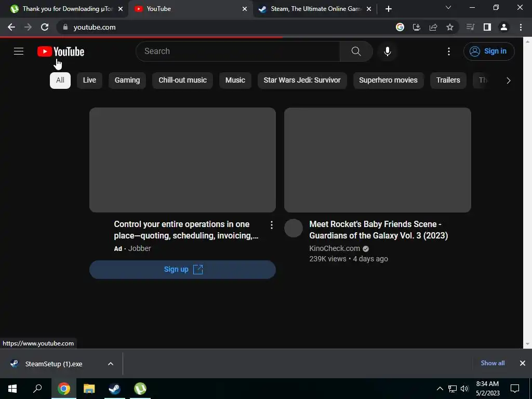View site information lock icon

point(65,27)
